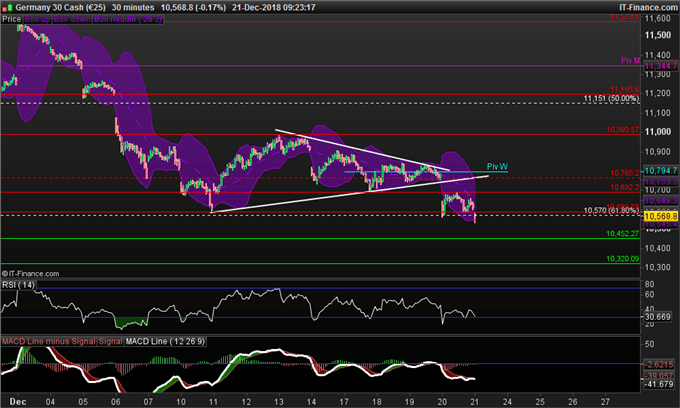The image size is (680, 408).
Task: Click the -2.6215 MACD histogram value tag
Action: [659, 364]
